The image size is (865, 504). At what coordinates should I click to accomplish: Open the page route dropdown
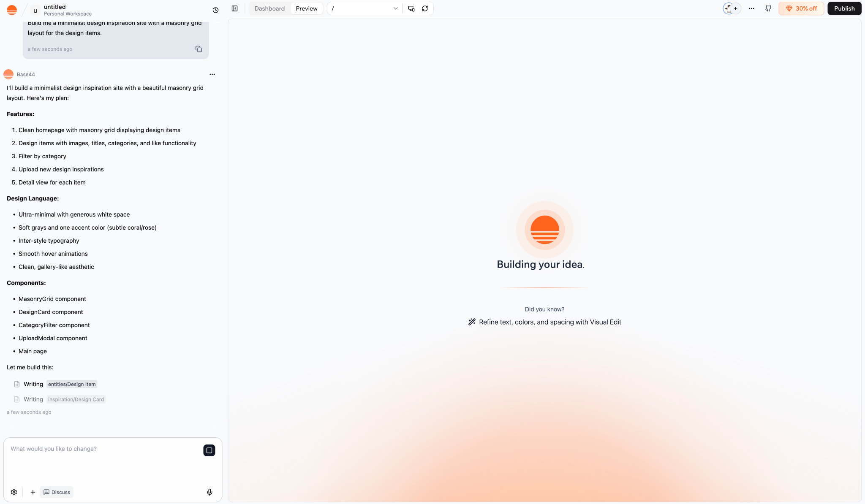(364, 8)
